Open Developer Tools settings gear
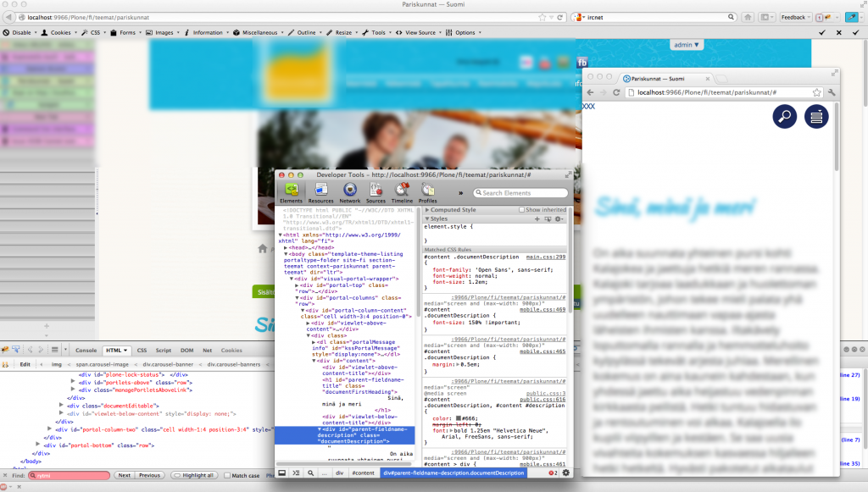 (x=565, y=473)
